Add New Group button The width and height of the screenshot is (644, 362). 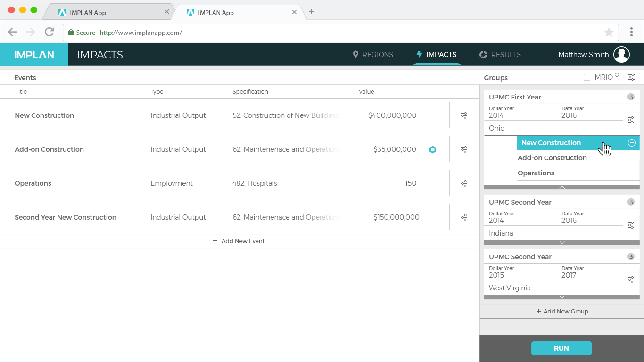(x=562, y=311)
